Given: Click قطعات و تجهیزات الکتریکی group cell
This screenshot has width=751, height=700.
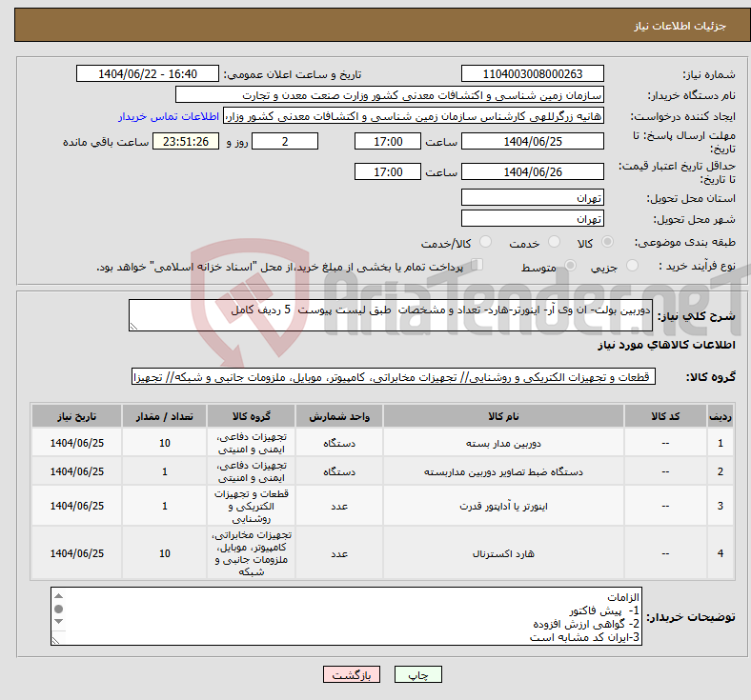Looking at the screenshot, I should coord(251,507).
